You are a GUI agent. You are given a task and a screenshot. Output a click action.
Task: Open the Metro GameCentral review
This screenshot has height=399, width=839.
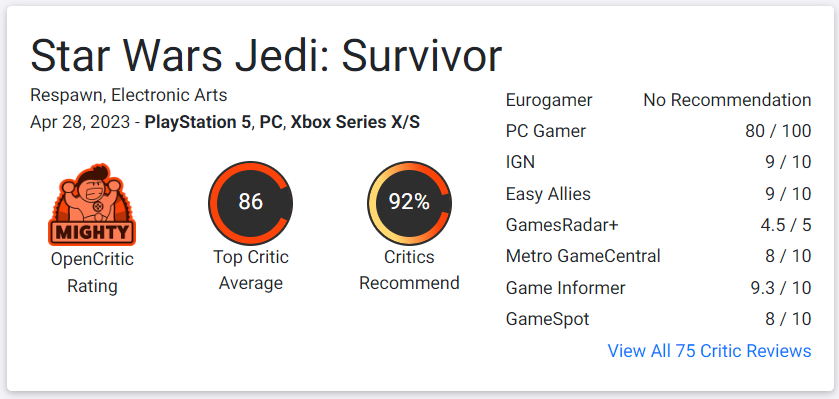[658, 256]
